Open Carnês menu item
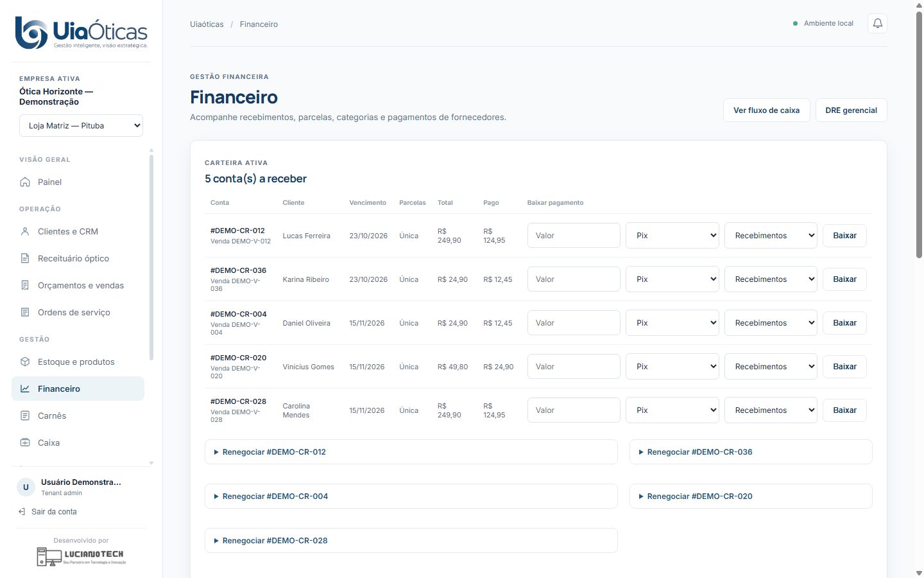The image size is (924, 578). pyautogui.click(x=78, y=416)
